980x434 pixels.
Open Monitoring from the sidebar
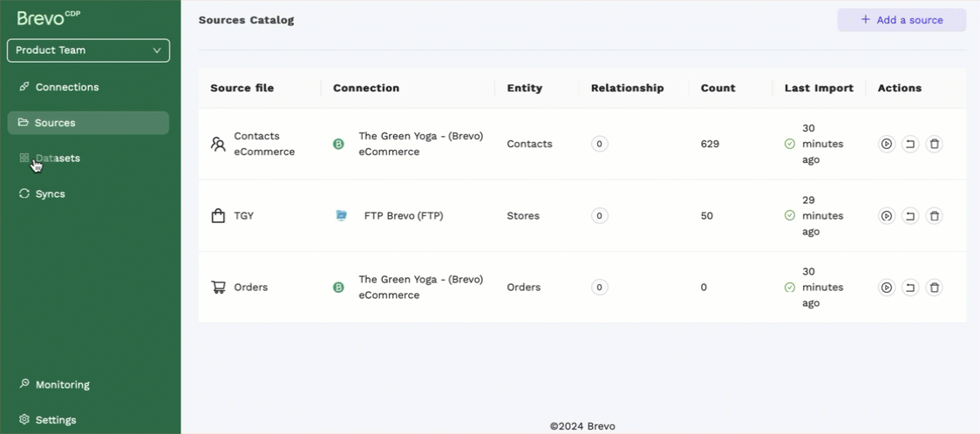click(62, 385)
